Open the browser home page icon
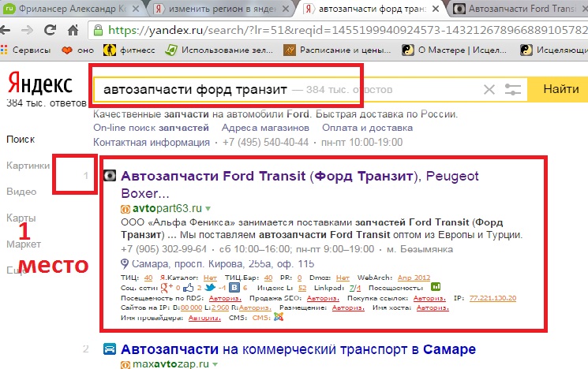 click(73, 30)
